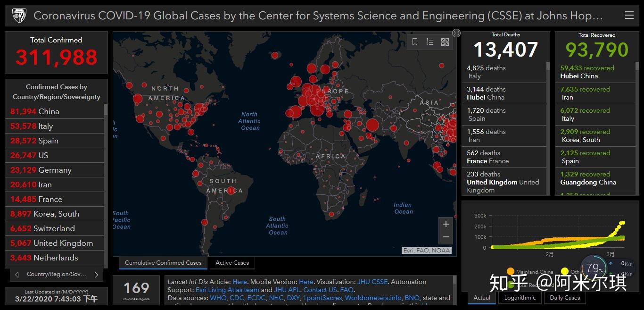Image resolution: width=644 pixels, height=310 pixels.
Task: Open the basemap gallery grid icon
Action: [445, 42]
